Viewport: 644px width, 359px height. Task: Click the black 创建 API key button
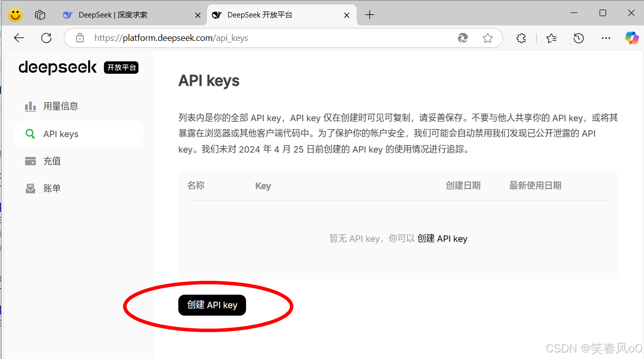click(212, 305)
